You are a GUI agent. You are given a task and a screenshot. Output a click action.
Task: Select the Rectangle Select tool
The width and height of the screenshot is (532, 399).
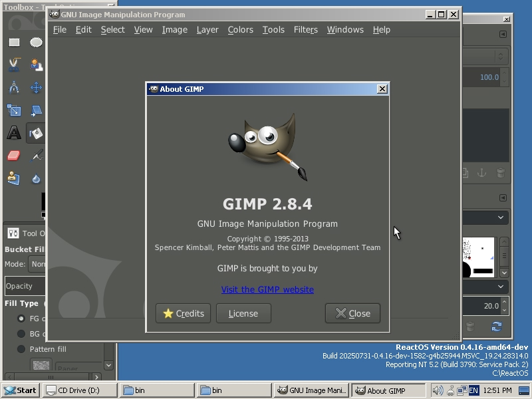click(x=15, y=42)
